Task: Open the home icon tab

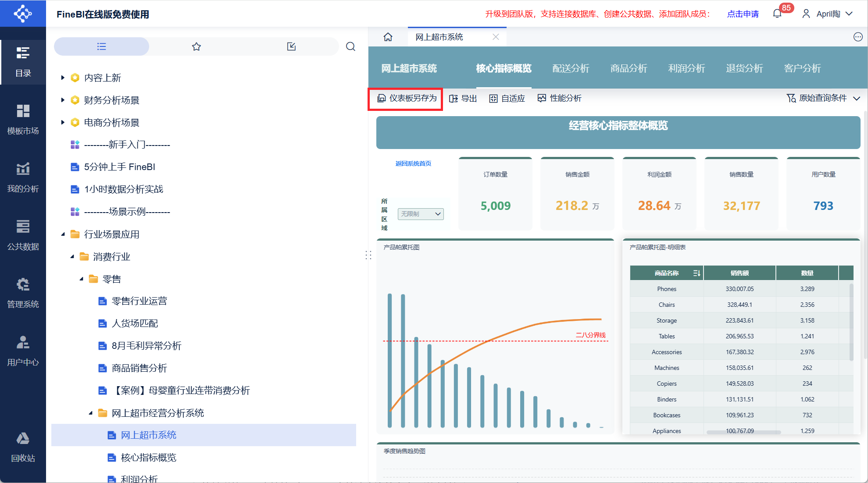Action: [x=388, y=37]
